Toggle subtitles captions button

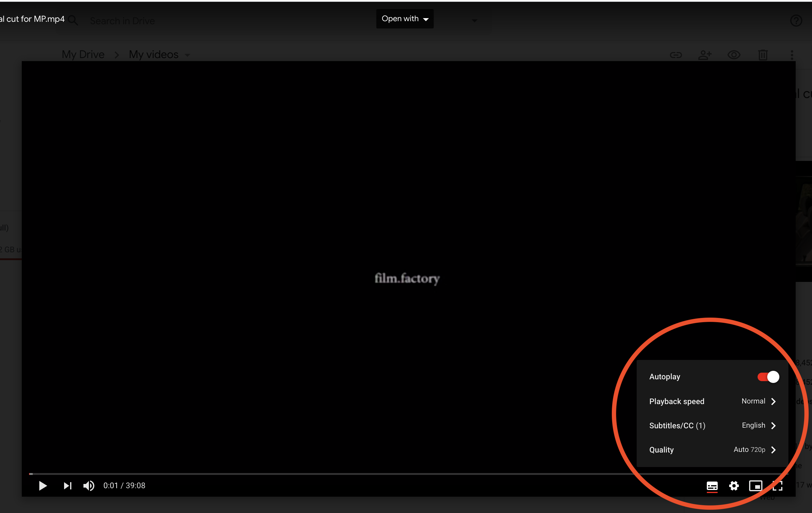(712, 486)
